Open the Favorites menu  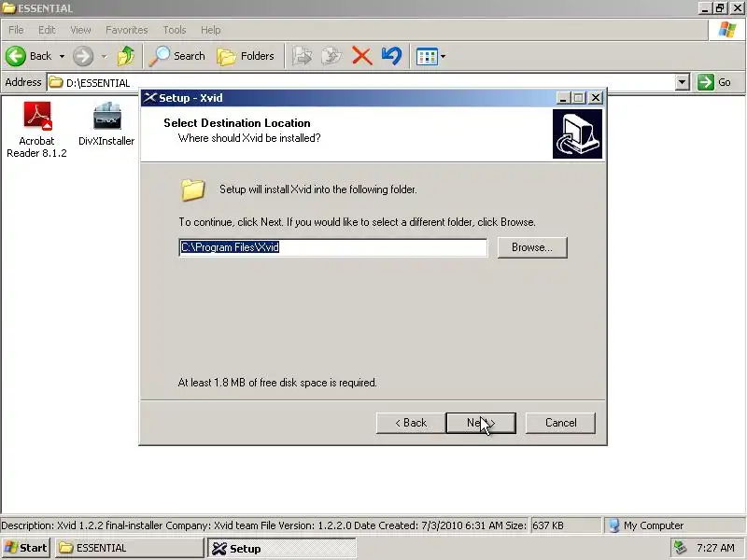click(127, 30)
